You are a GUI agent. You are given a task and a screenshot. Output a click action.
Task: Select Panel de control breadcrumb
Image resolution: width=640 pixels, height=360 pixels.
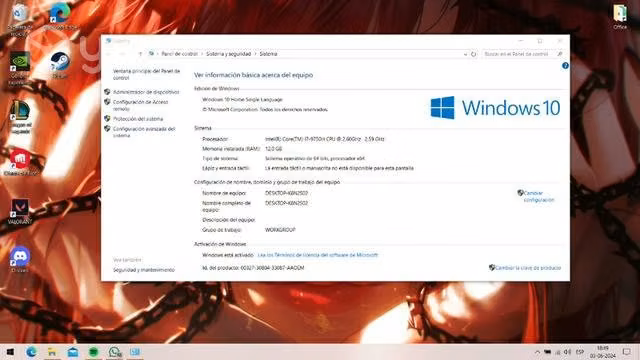[179, 54]
